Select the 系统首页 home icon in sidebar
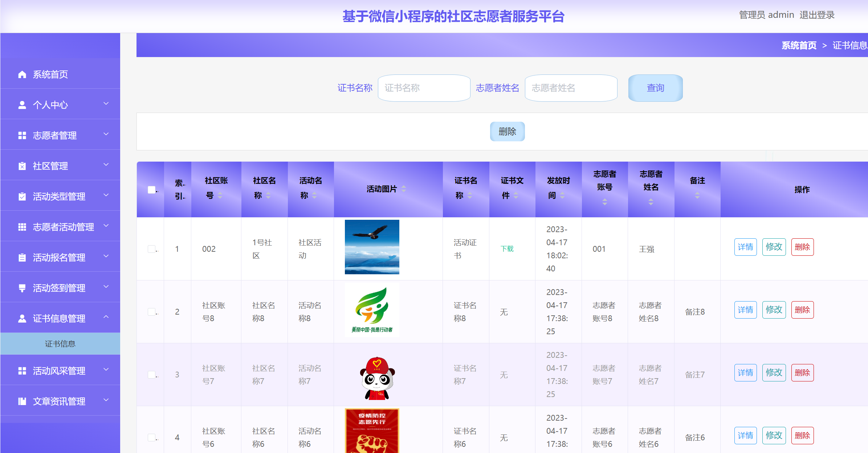This screenshot has width=868, height=453. click(22, 74)
